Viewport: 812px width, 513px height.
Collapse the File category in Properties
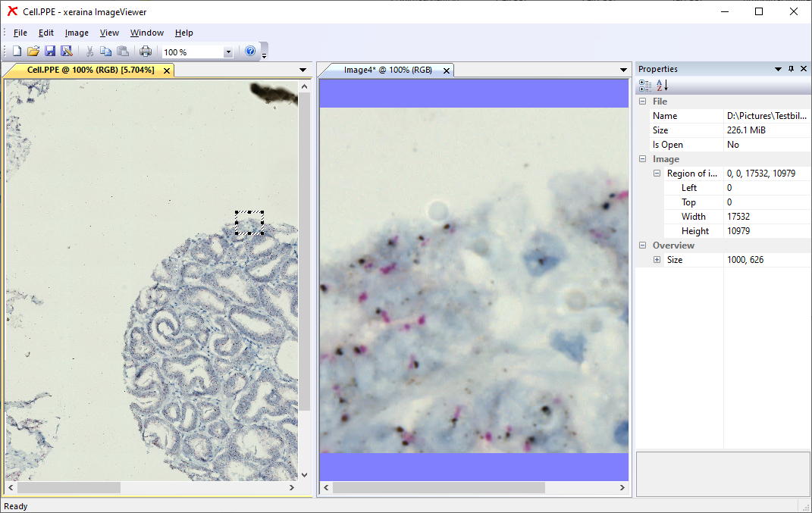click(x=643, y=102)
